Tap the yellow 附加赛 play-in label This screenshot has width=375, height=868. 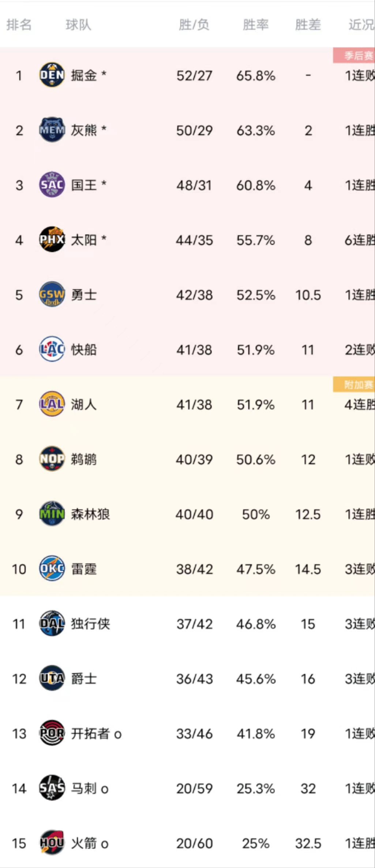coord(354,385)
